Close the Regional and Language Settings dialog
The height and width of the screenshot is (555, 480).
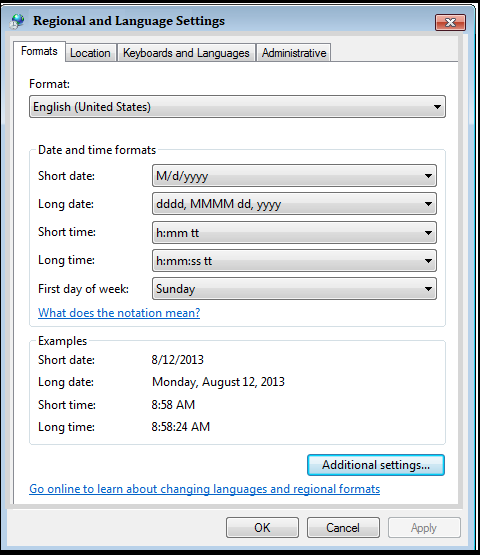450,23
